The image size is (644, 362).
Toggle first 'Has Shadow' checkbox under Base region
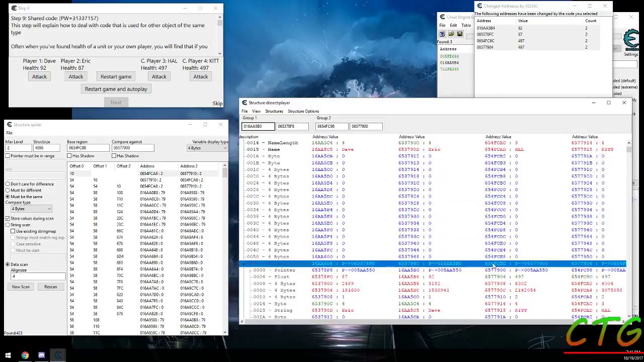point(69,156)
